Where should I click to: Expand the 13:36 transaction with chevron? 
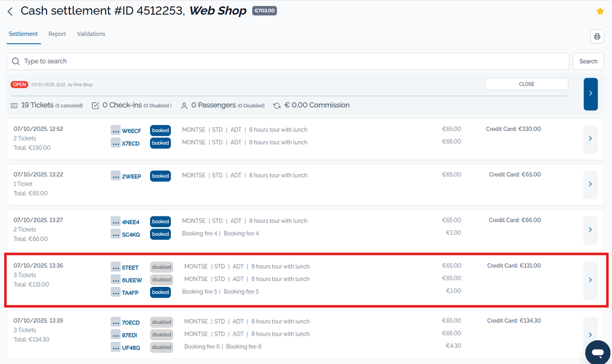pyautogui.click(x=590, y=280)
